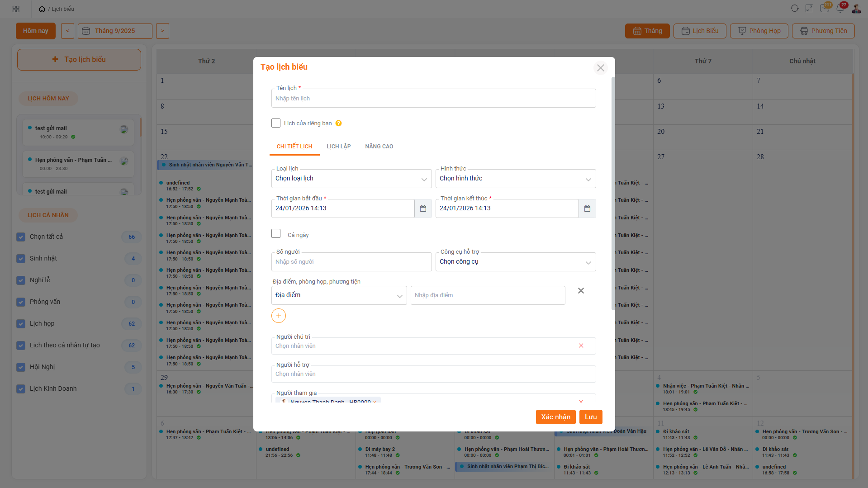This screenshot has width=868, height=488.
Task: Focus the Tên lịch input field
Action: 433,99
